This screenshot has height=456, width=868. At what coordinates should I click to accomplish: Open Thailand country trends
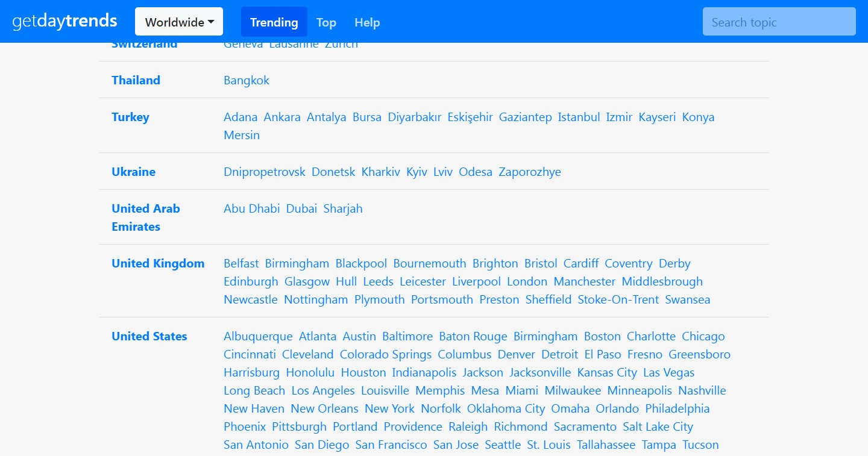[x=136, y=80]
